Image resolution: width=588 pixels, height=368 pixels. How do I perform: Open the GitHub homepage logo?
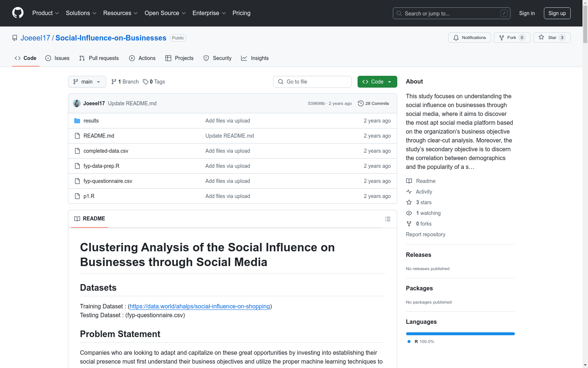pos(18,13)
